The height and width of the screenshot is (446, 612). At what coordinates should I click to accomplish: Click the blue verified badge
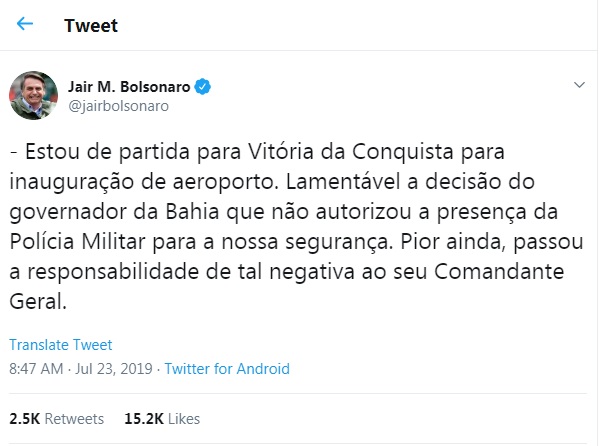(202, 87)
